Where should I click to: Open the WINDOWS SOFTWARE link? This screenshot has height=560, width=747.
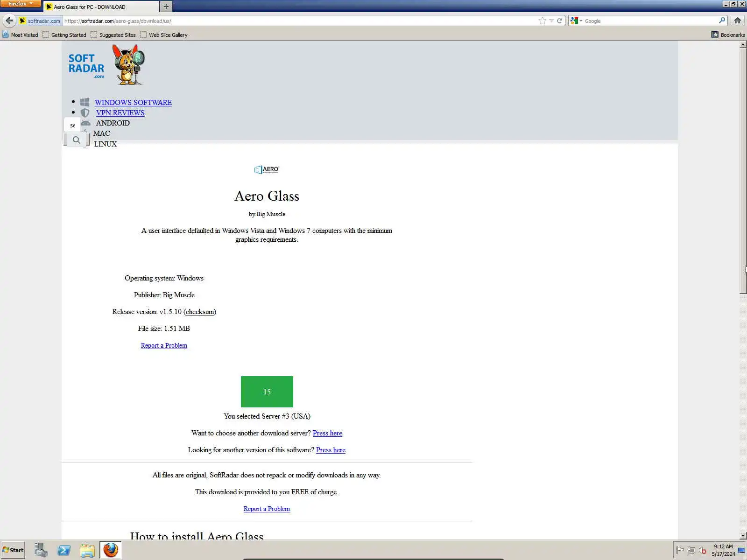point(133,102)
